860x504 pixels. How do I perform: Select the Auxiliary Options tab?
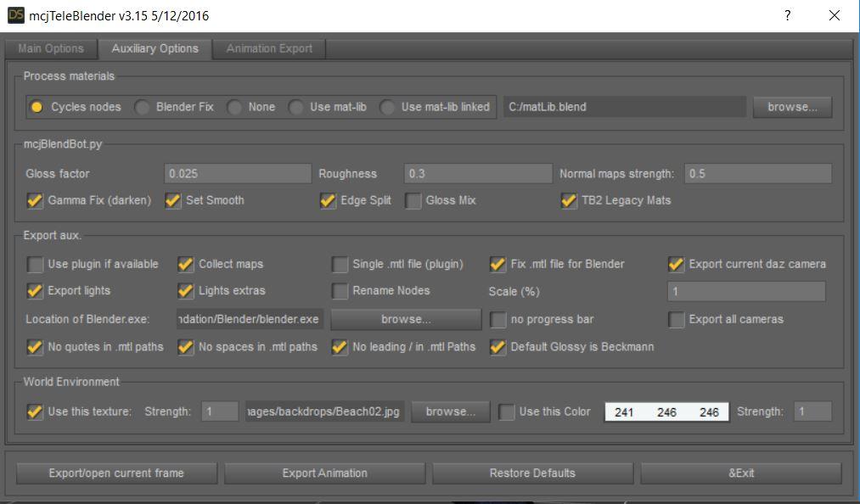(x=155, y=48)
